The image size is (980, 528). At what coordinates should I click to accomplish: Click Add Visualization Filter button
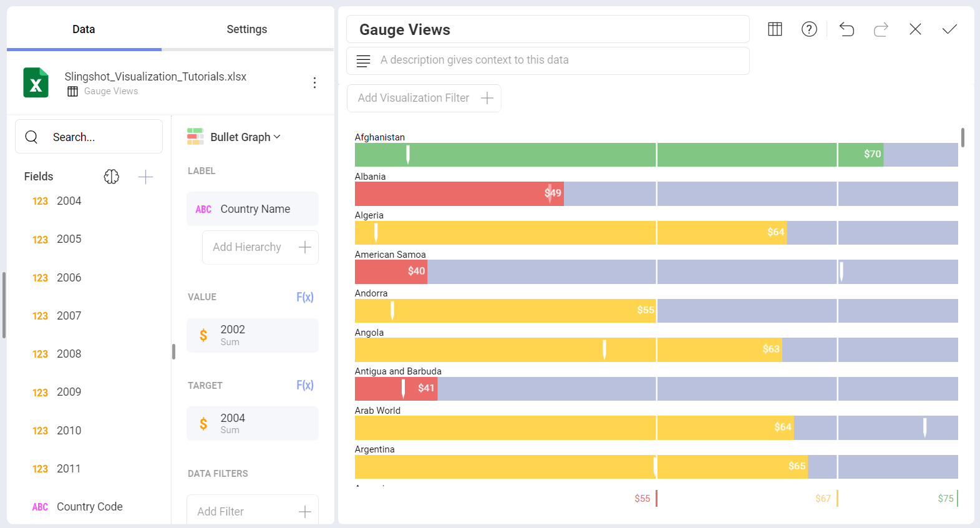tap(424, 98)
